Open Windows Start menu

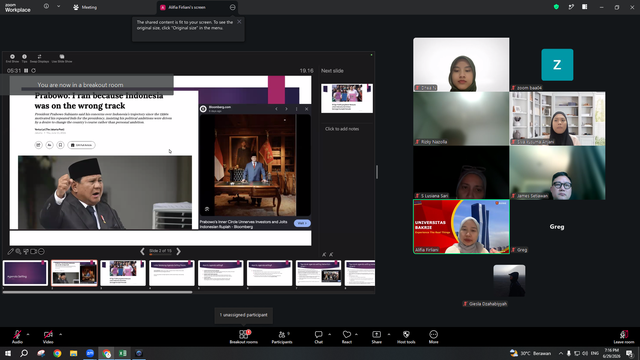(x=8, y=353)
